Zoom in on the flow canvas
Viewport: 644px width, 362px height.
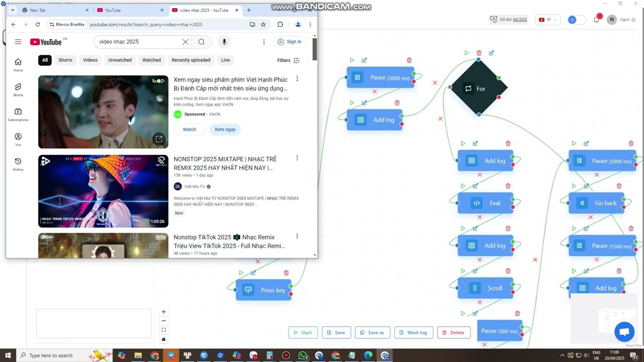point(164,312)
